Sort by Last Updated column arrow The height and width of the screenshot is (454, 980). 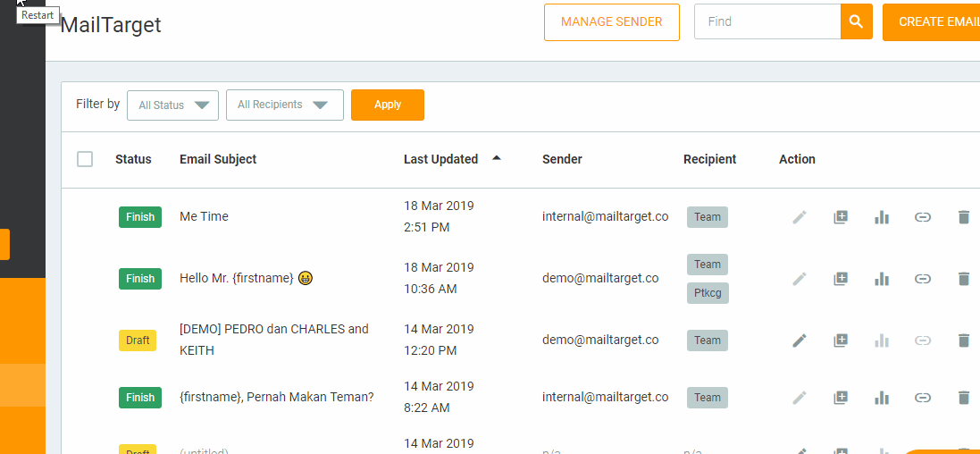pos(496,158)
